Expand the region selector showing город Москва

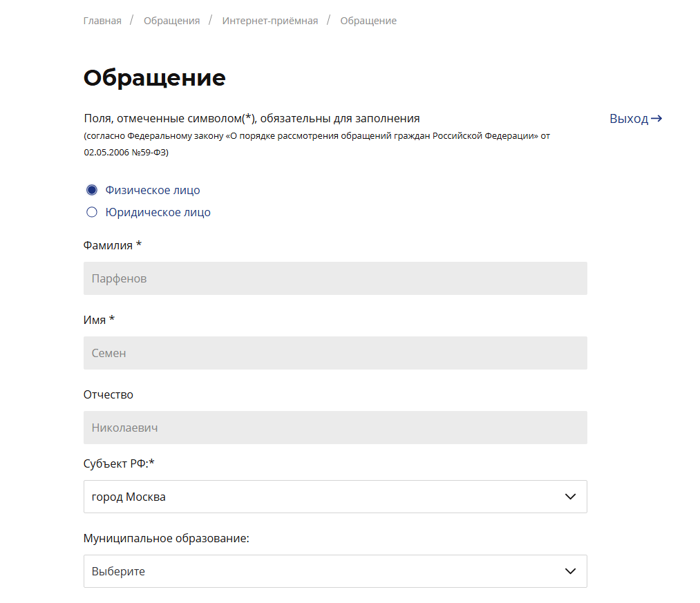[x=335, y=496]
